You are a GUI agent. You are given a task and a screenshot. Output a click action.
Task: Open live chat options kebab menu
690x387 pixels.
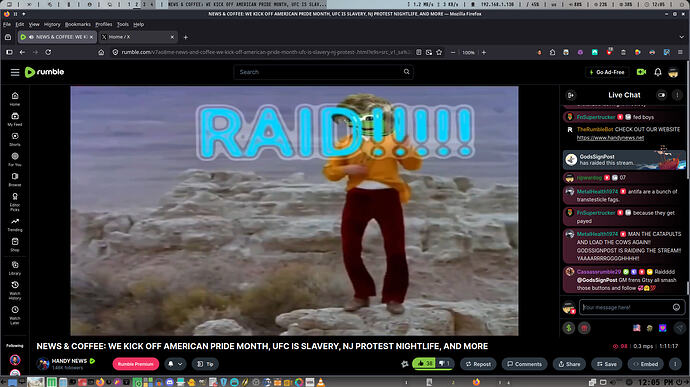click(677, 95)
